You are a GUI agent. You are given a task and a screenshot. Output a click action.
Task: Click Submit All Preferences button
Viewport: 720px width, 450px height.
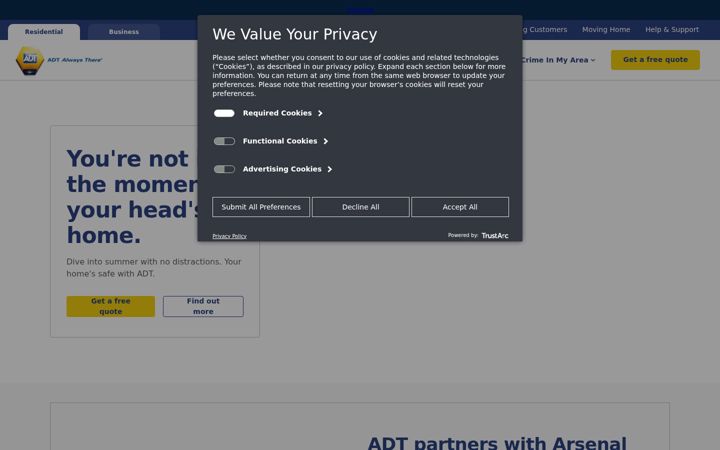[x=261, y=207]
